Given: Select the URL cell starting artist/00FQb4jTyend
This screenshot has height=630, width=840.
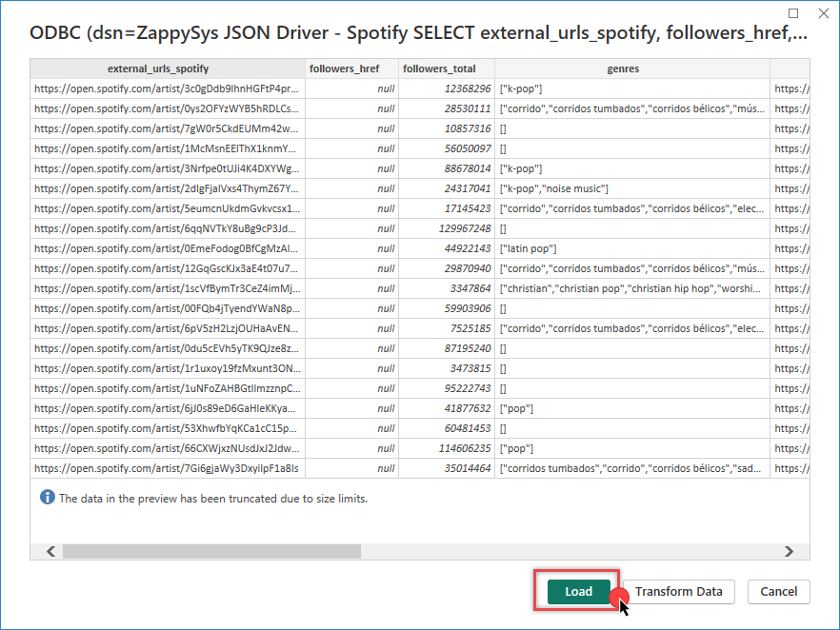Looking at the screenshot, I should click(168, 308).
